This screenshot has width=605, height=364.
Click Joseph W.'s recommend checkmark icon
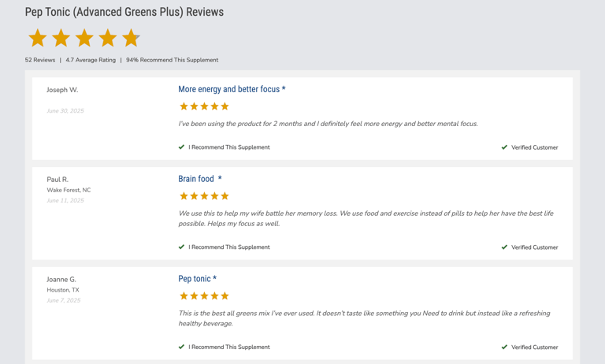point(181,147)
